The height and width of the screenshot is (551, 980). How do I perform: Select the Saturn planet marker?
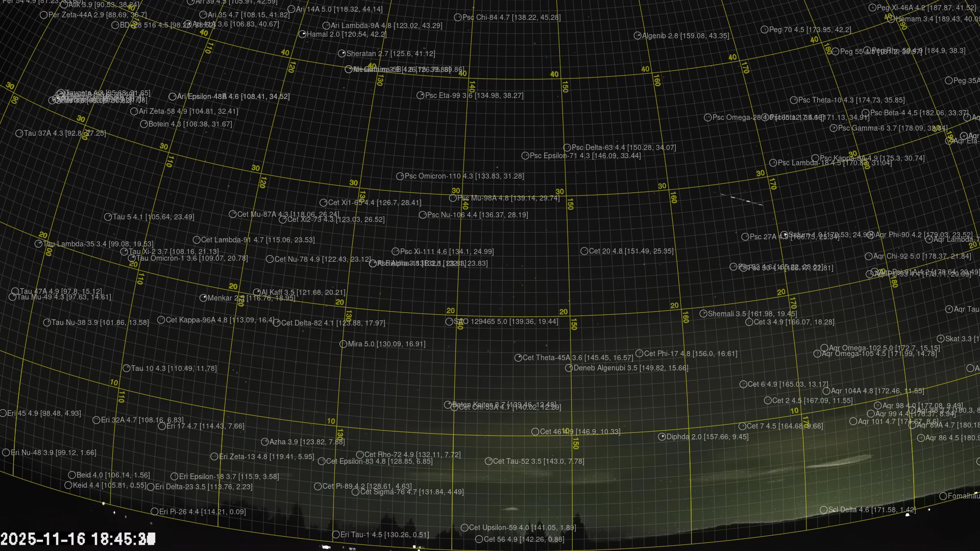coord(785,235)
